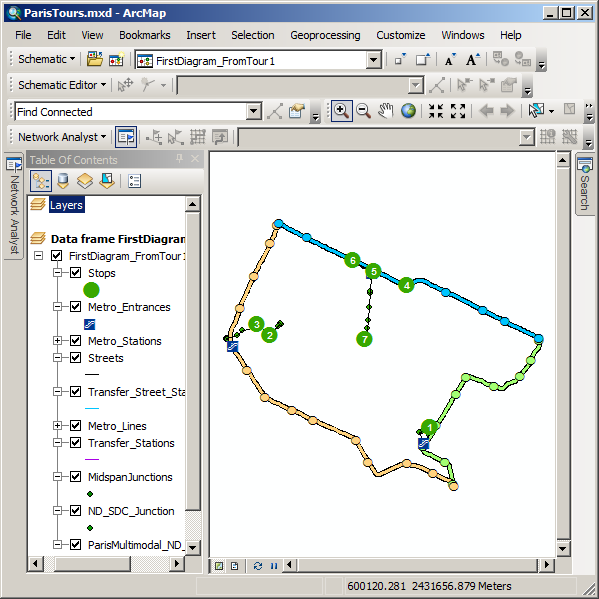Click the Refresh map view icon
This screenshot has height=599, width=599.
[x=258, y=566]
